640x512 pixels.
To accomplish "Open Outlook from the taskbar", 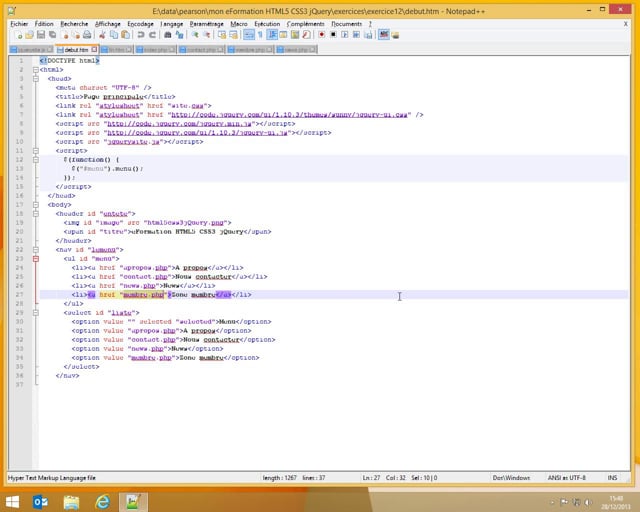I will coord(40,502).
